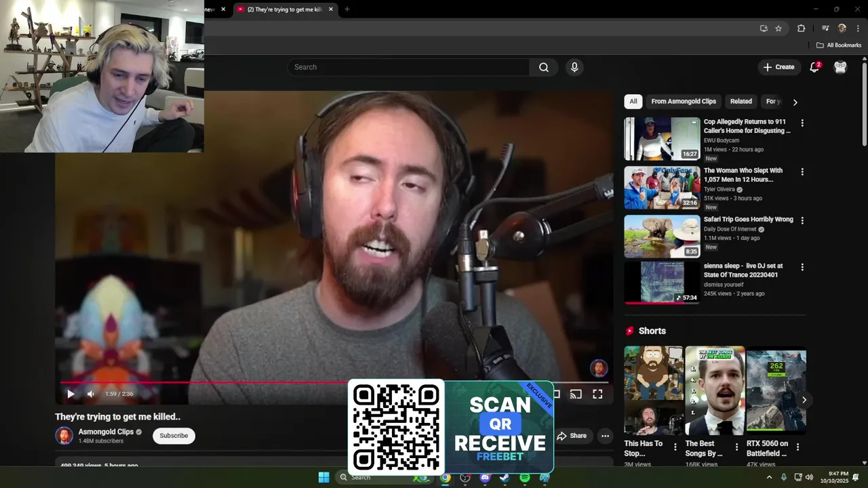Open 'The Woman Who Slept With 1,057 Men' title
Image resolution: width=868 pixels, height=488 pixels.
[x=743, y=175]
